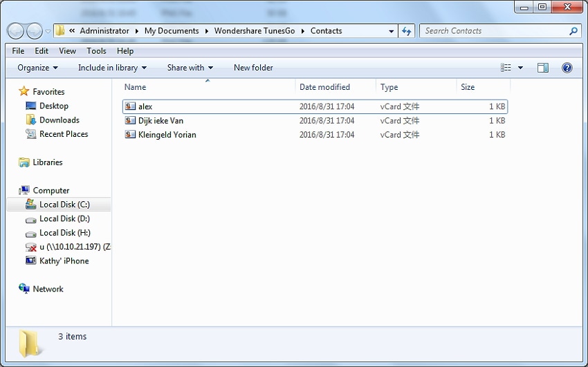Click the magnifier icon in the search box
This screenshot has width=588, height=367.
click(573, 31)
